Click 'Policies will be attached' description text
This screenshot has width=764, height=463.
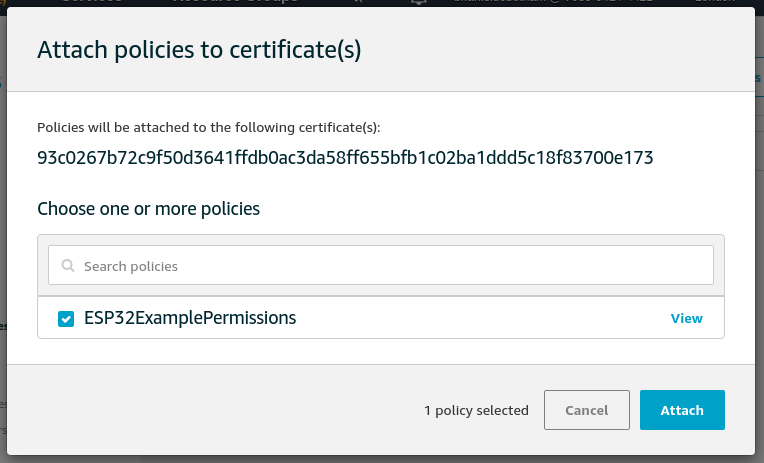209,127
